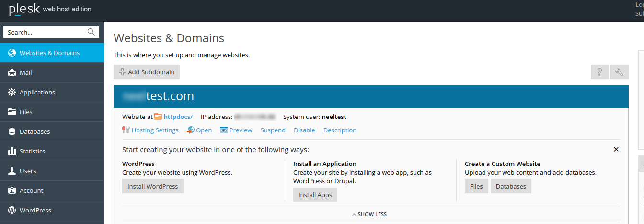644x224 pixels.
Task: Click the Preview link
Action: click(241, 130)
